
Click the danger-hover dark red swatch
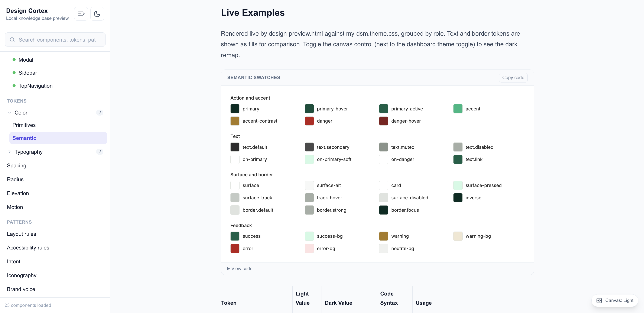(384, 121)
